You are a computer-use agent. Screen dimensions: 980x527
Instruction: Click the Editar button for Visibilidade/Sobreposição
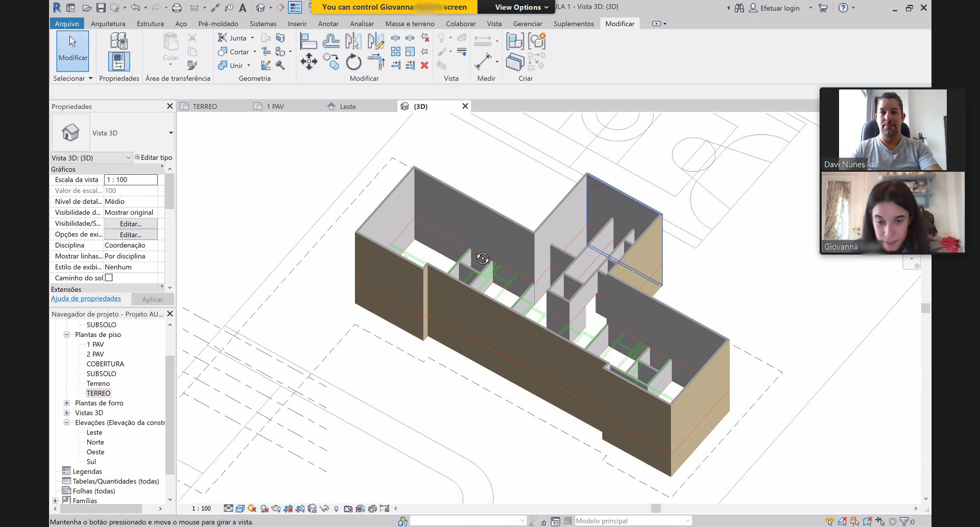tap(131, 223)
